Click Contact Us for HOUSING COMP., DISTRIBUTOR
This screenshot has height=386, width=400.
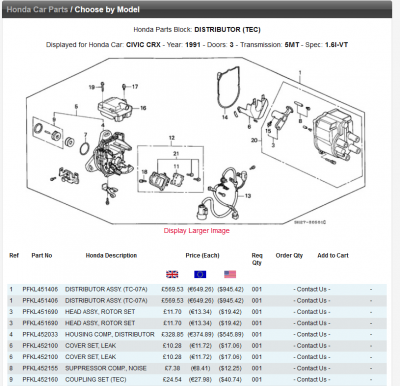tap(312, 334)
